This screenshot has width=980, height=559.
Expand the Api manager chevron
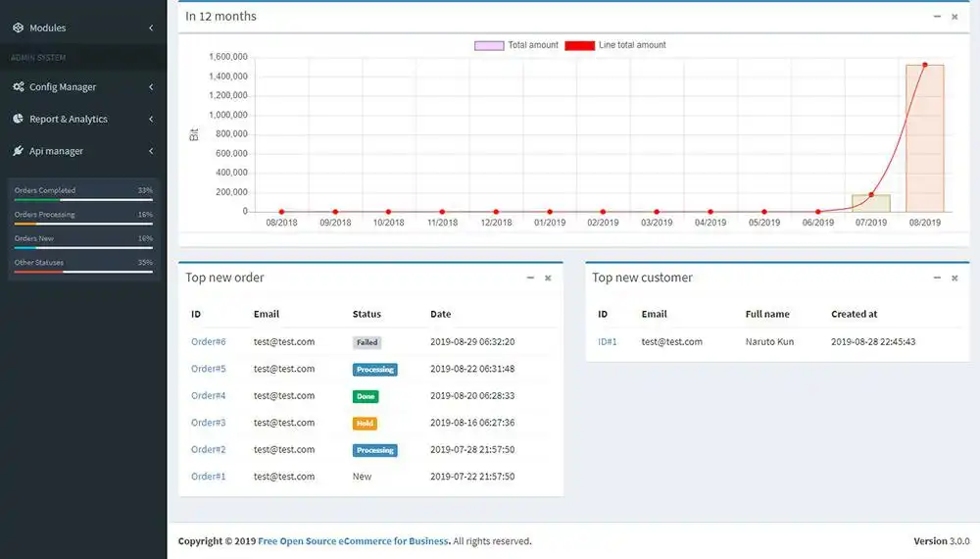pyautogui.click(x=151, y=151)
